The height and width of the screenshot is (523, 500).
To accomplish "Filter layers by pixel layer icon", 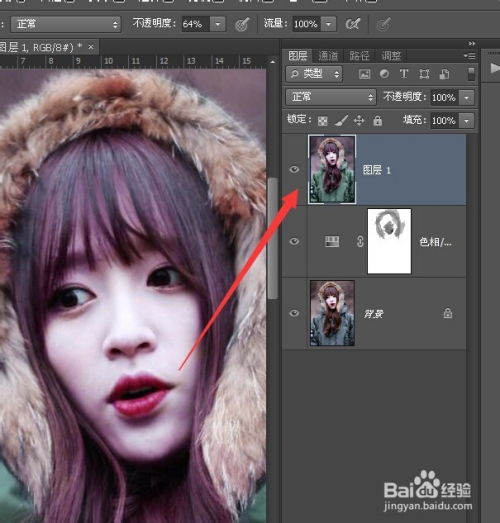I will [x=364, y=74].
